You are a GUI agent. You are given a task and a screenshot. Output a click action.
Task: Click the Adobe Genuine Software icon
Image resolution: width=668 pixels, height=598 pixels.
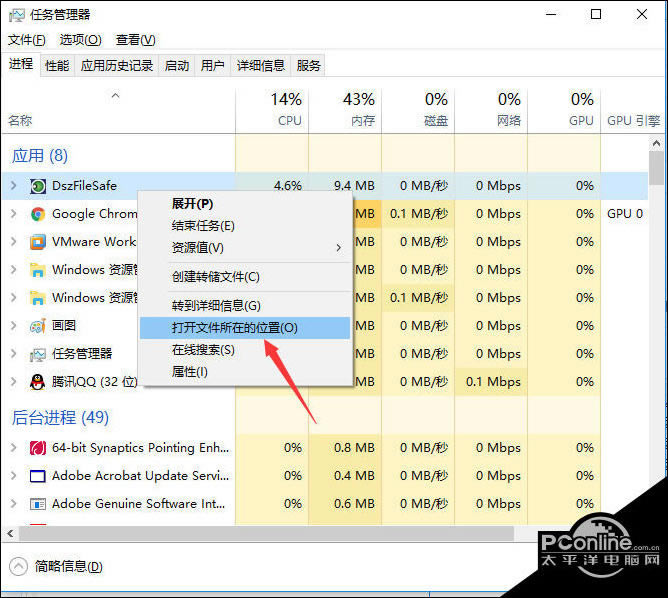[38, 504]
